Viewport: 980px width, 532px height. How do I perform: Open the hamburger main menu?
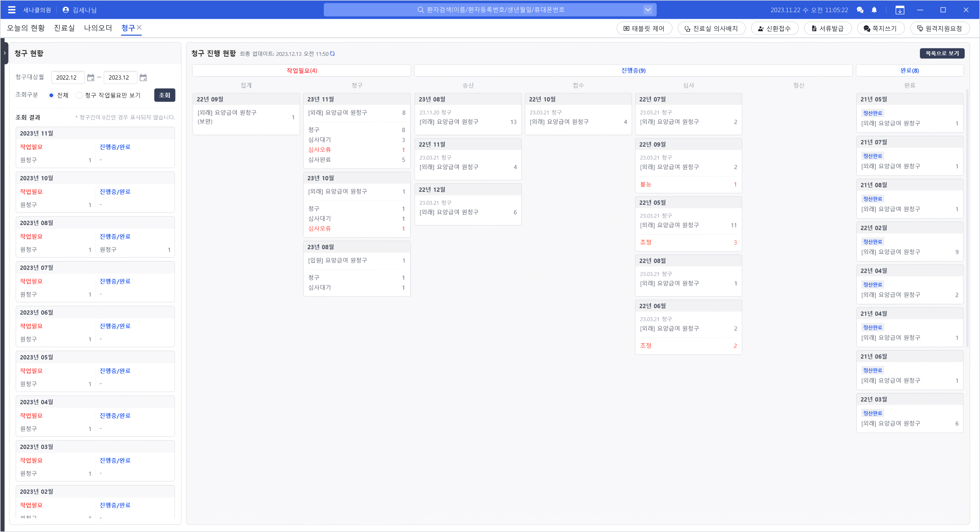pyautogui.click(x=12, y=10)
